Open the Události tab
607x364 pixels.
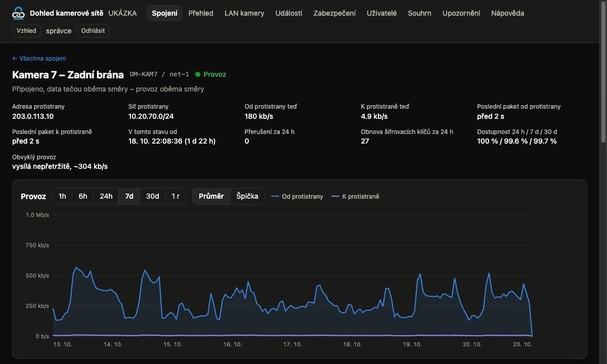click(289, 13)
